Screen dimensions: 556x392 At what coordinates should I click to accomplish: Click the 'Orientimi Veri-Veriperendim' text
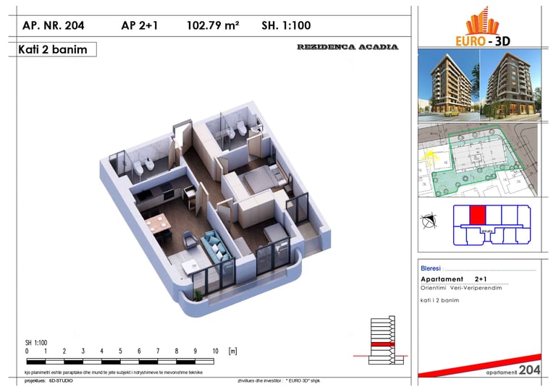[461, 288]
